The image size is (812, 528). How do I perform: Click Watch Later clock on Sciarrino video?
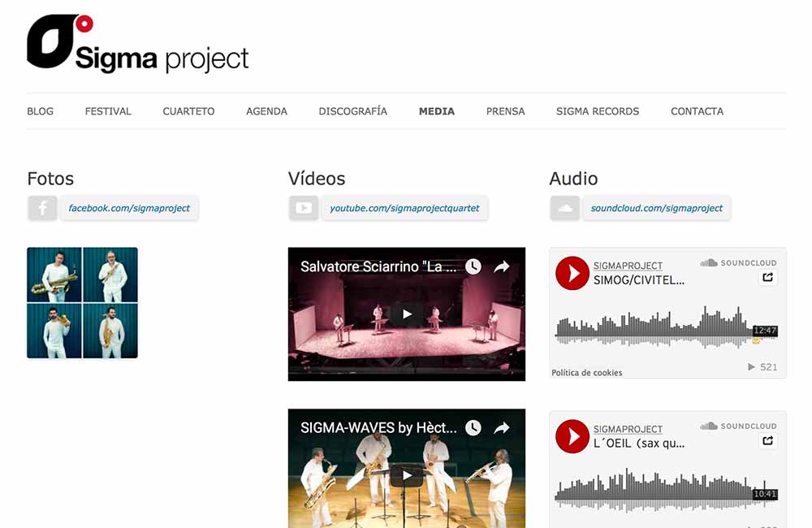(x=473, y=267)
